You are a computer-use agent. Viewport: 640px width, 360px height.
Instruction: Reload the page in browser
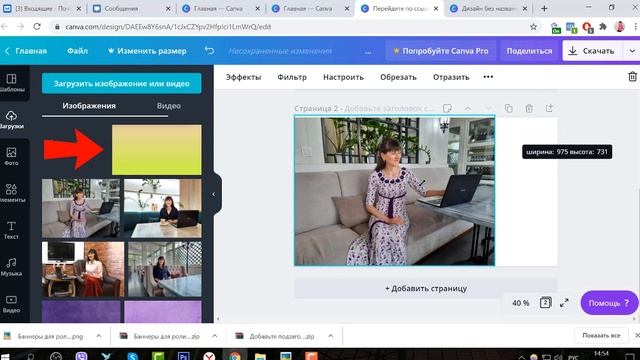point(37,27)
